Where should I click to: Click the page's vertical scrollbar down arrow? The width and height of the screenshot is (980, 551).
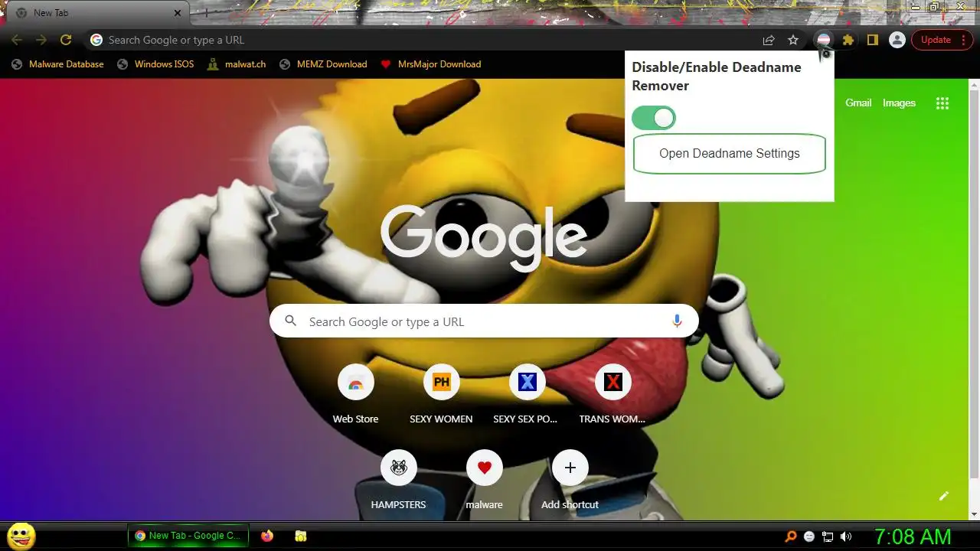974,514
